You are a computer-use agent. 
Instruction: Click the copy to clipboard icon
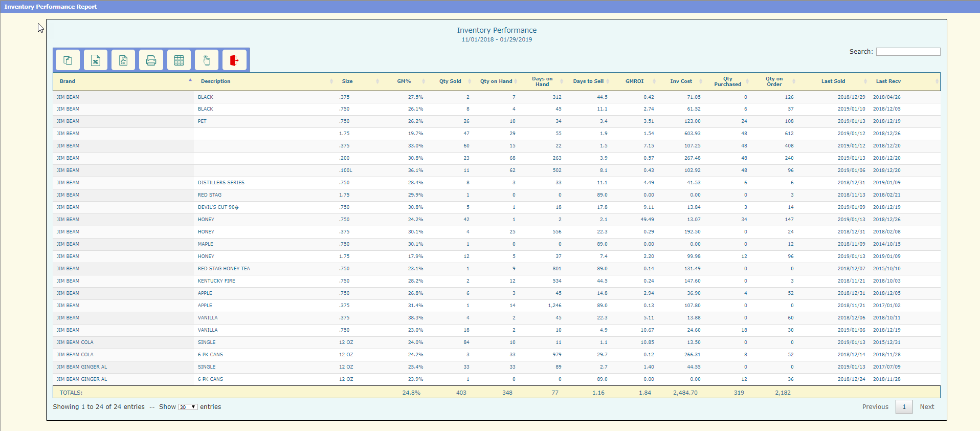pos(68,60)
